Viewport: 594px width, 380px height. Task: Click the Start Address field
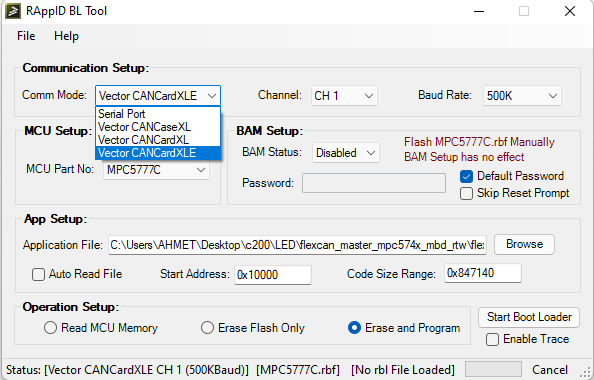point(273,275)
